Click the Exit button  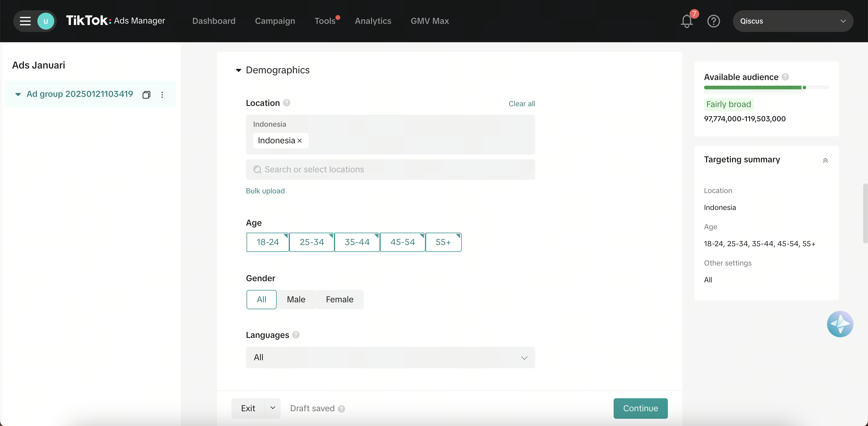(248, 408)
